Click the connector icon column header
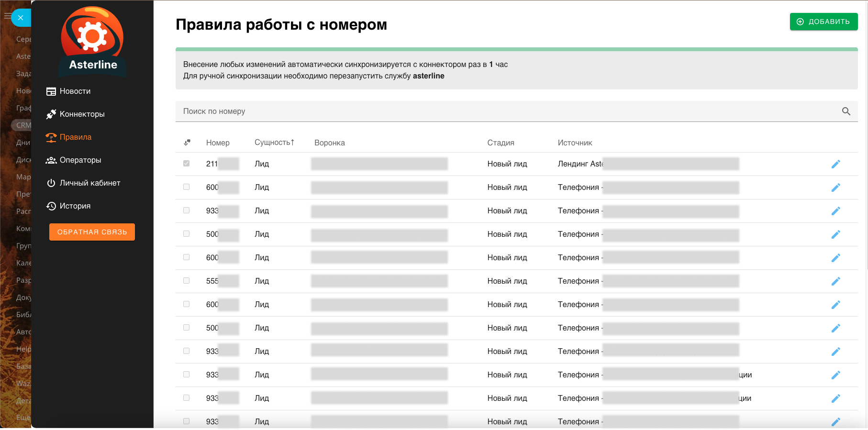The image size is (868, 430). click(187, 143)
